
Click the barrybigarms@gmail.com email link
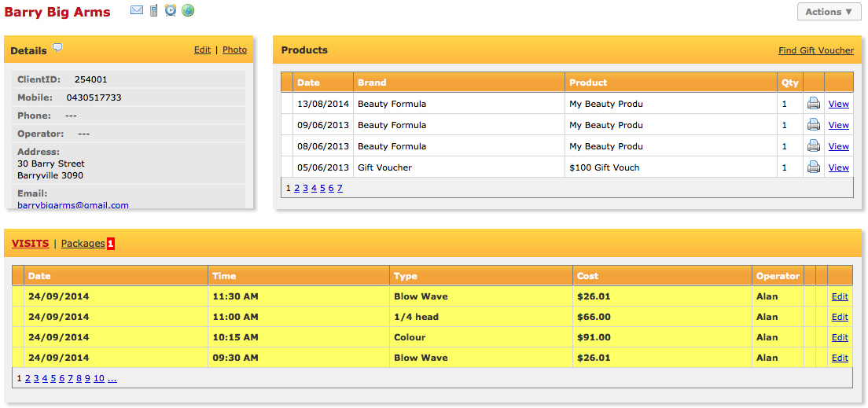[x=73, y=205]
